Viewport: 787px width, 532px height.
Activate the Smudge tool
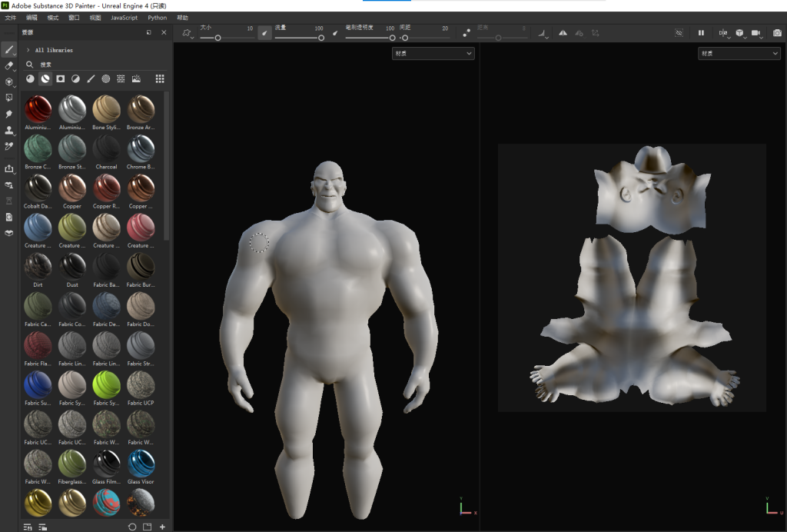9,114
